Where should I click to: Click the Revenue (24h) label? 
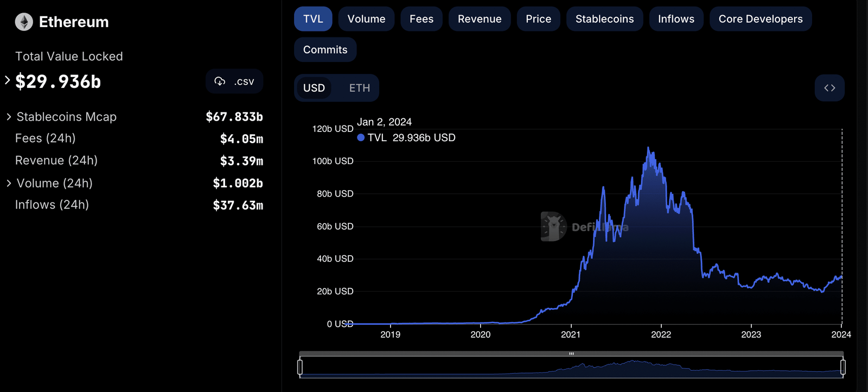pos(56,161)
